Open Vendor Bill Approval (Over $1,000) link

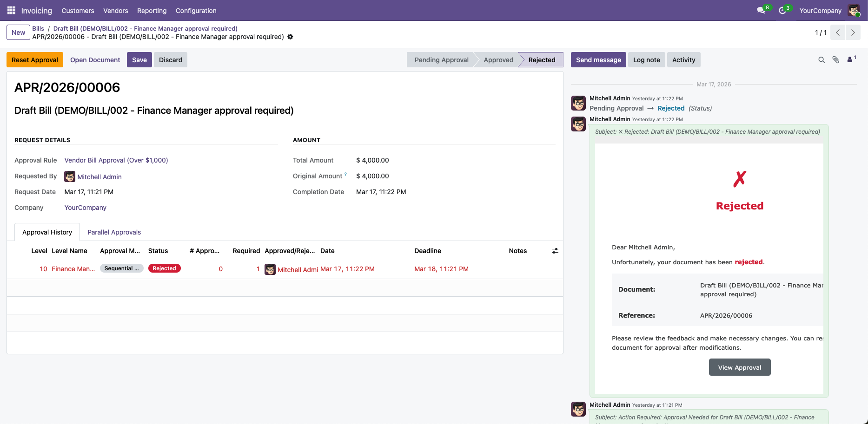116,160
